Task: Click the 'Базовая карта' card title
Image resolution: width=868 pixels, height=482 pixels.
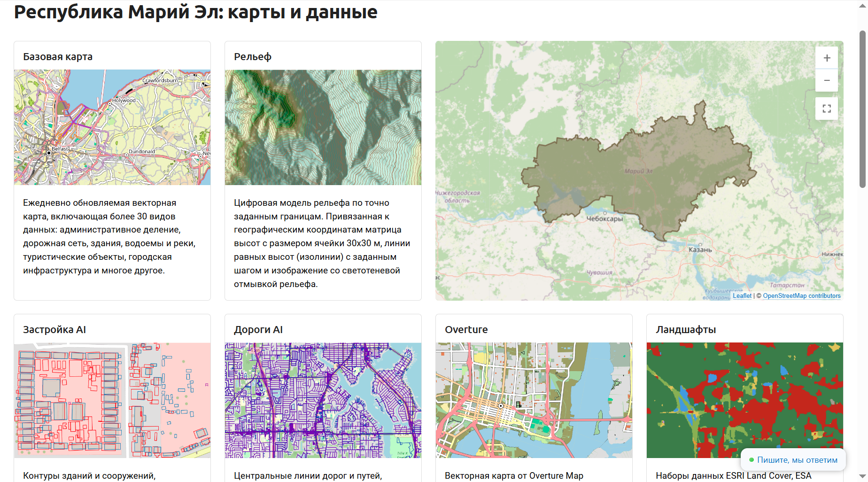Action: 58,57
